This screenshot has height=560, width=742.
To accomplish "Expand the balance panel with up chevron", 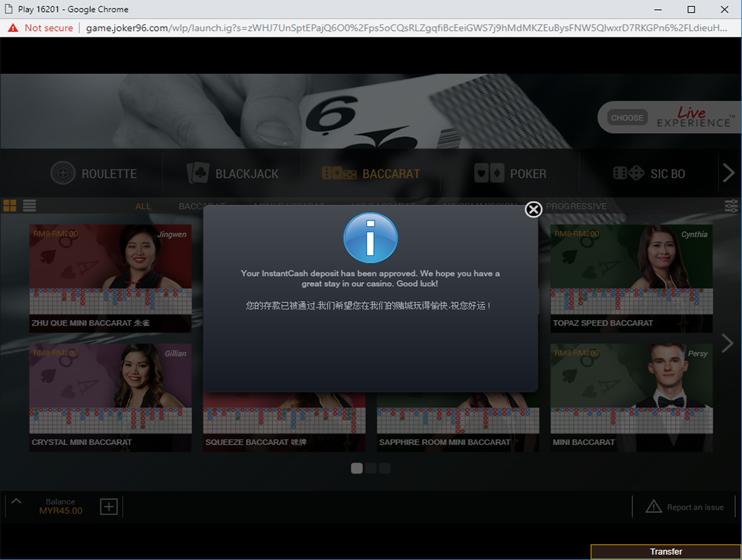I will (17, 501).
